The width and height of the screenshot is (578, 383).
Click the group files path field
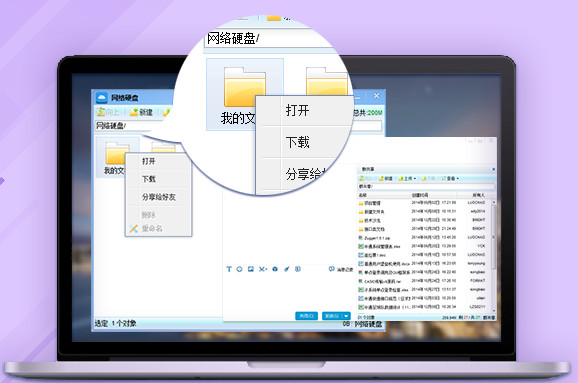426,187
